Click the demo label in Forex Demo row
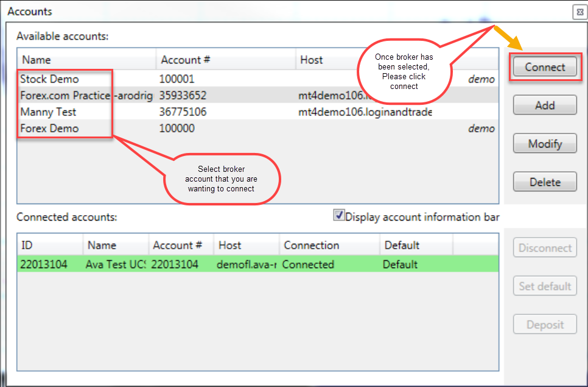Image resolution: width=588 pixels, height=387 pixels. tap(481, 129)
